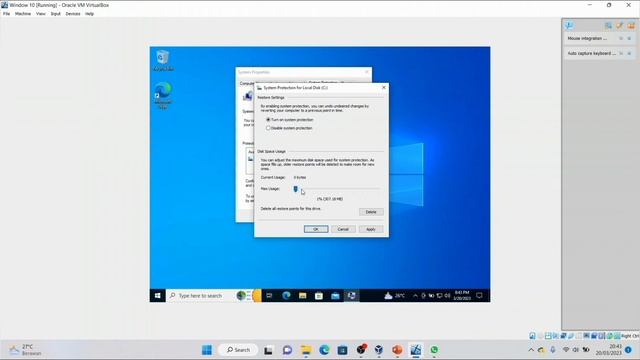Open the Machine menu
The image size is (640, 360).
click(x=23, y=13)
